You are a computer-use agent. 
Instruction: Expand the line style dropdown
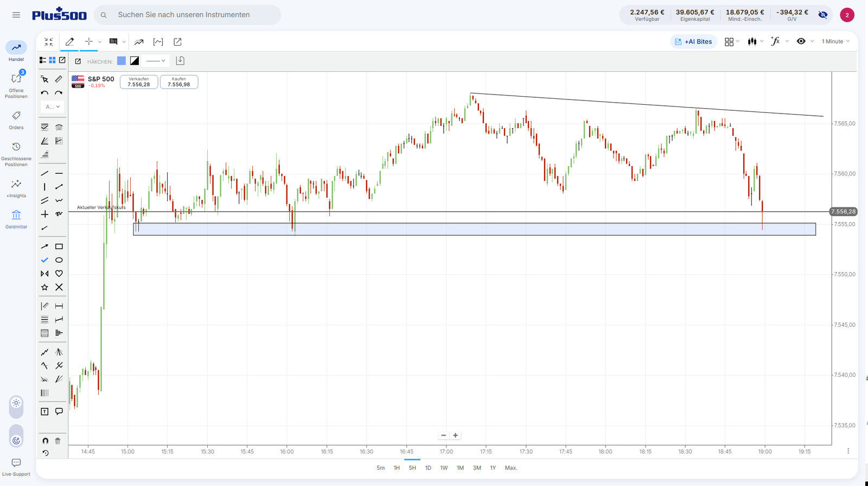point(156,61)
